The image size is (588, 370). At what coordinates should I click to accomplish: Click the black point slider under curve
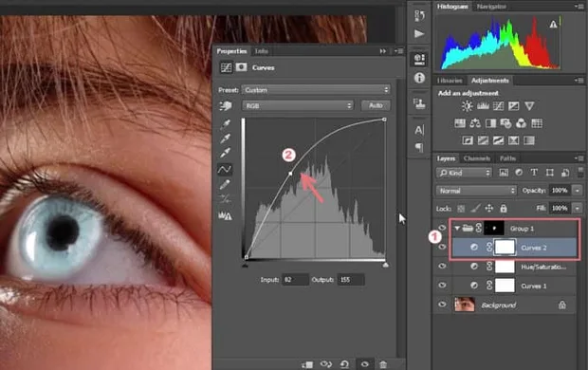(245, 265)
